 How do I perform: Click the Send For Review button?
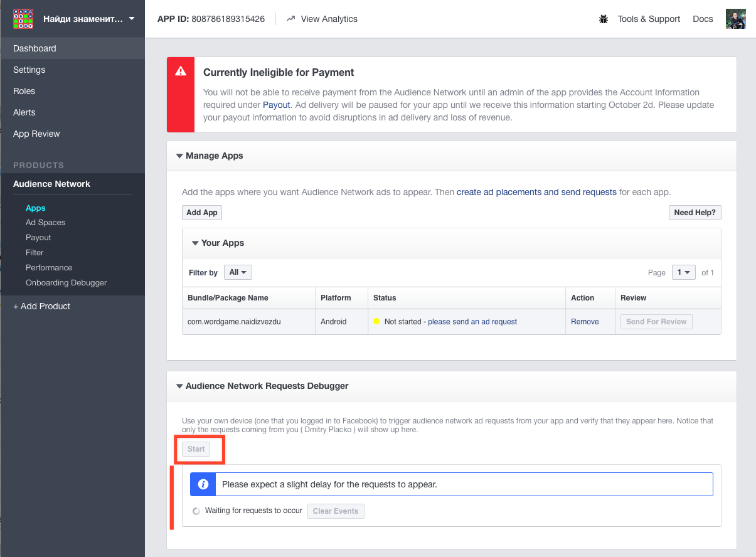coord(656,322)
